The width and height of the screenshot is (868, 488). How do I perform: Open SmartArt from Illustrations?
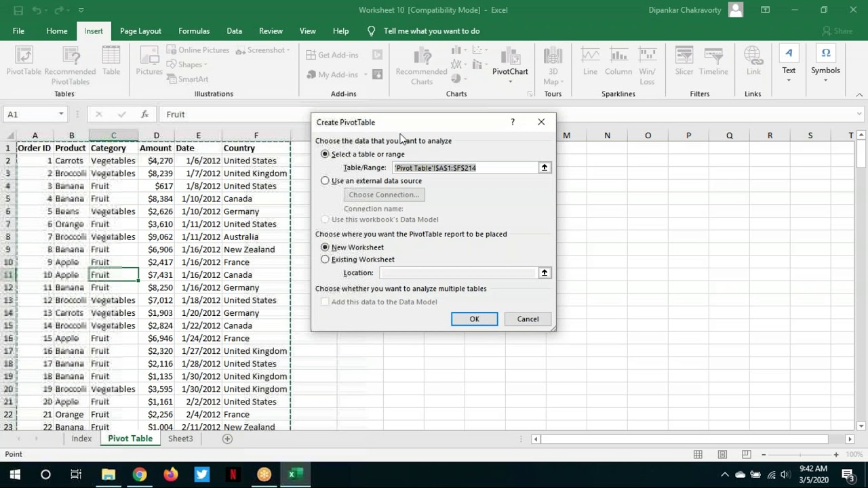[187, 79]
